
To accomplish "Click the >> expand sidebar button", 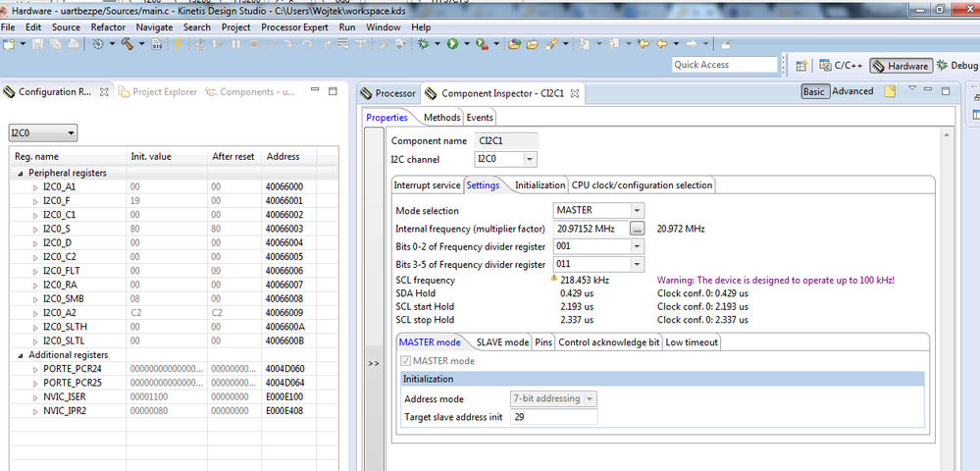I will 373,363.
